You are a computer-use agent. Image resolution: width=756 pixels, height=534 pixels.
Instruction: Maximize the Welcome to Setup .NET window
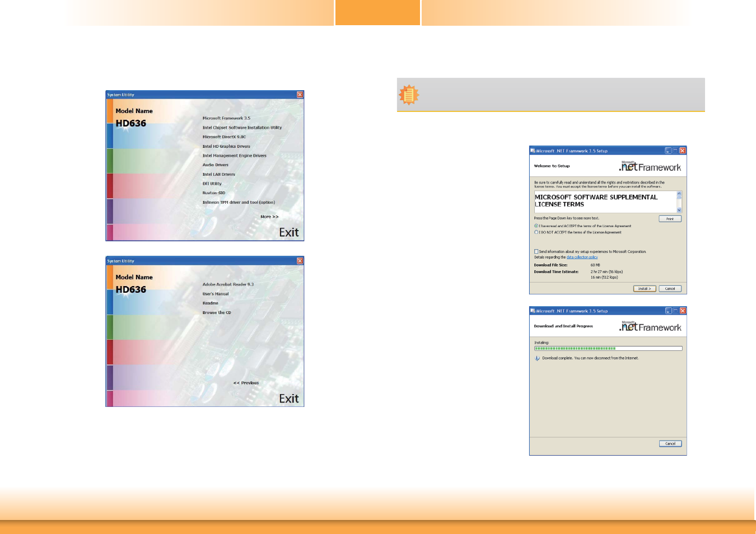pyautogui.click(x=675, y=151)
